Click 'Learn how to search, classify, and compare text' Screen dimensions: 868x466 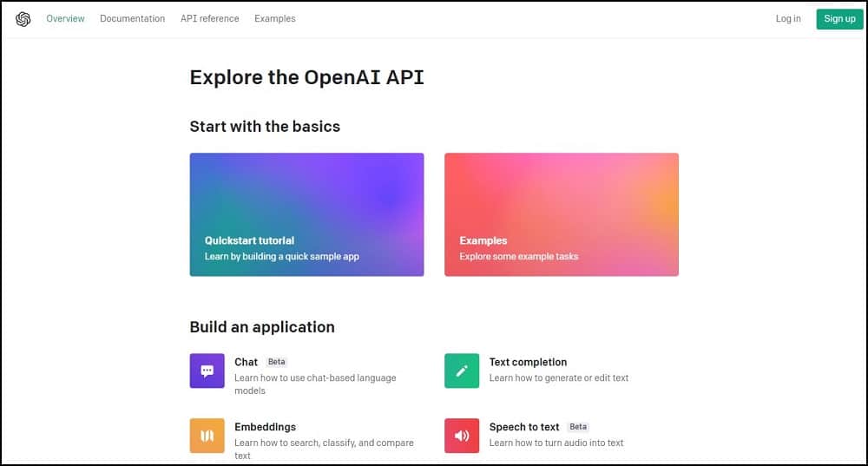point(324,449)
